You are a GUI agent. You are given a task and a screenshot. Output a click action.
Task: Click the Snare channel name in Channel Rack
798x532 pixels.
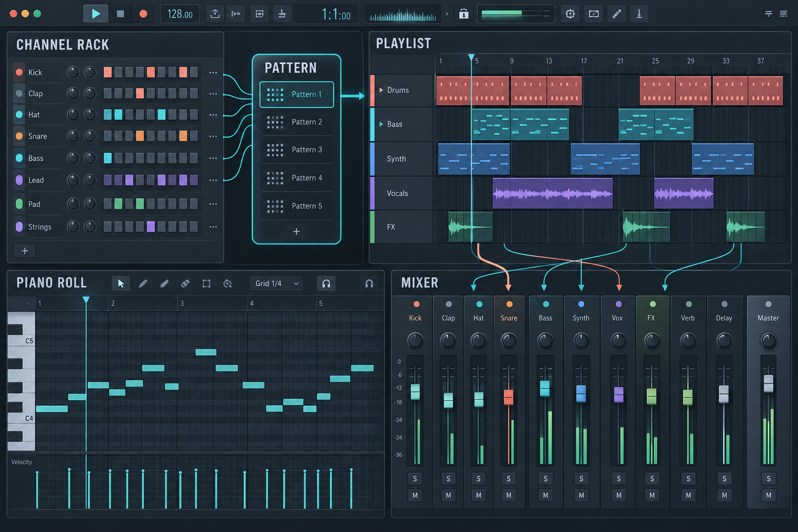pos(37,136)
